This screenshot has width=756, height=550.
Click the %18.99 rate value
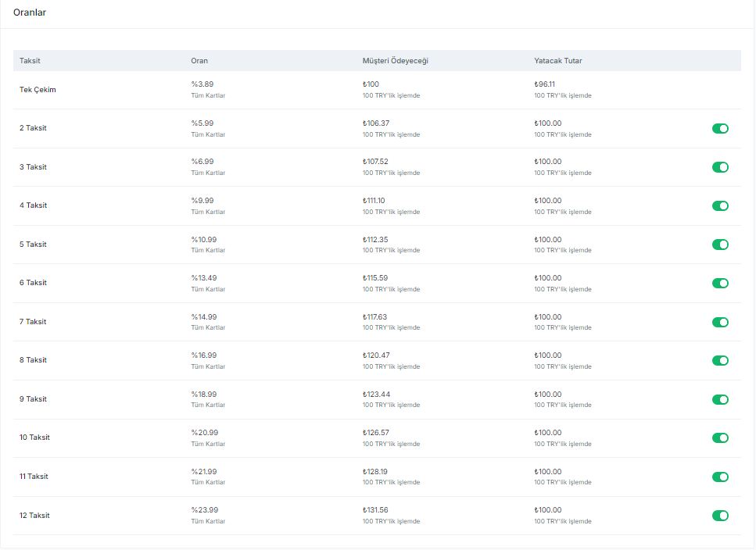(203, 395)
